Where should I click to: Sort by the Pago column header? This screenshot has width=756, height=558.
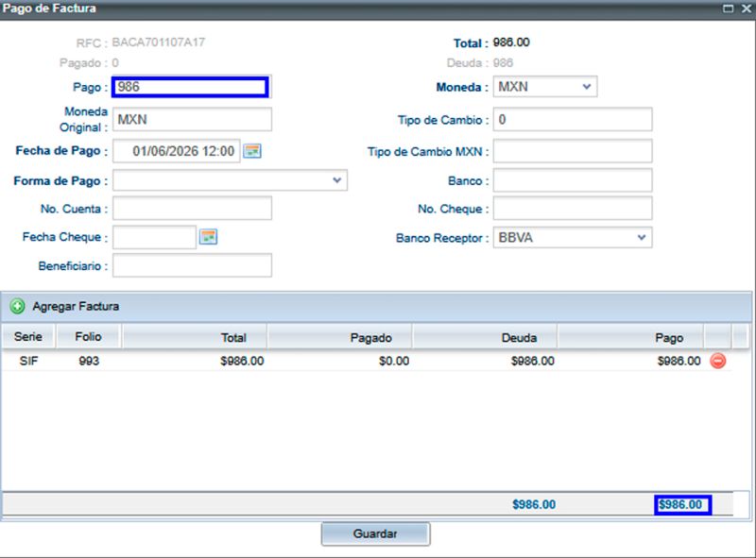630,337
